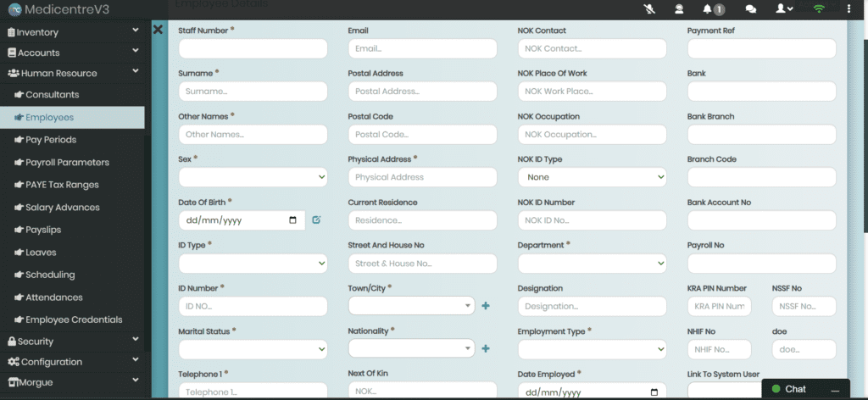This screenshot has width=868, height=400.
Task: Expand the Configuration menu
Action: tap(72, 362)
